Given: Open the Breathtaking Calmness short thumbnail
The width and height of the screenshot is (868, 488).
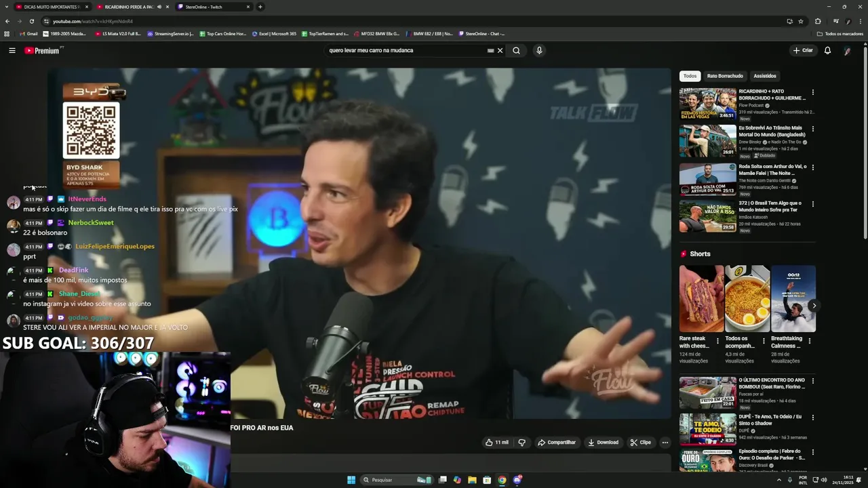Looking at the screenshot, I should point(793,298).
